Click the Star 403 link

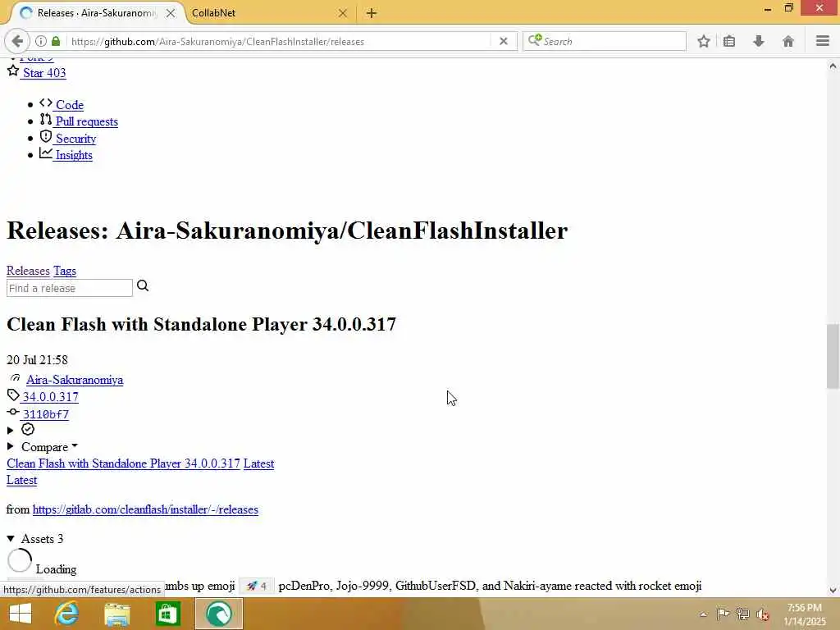pyautogui.click(x=44, y=72)
